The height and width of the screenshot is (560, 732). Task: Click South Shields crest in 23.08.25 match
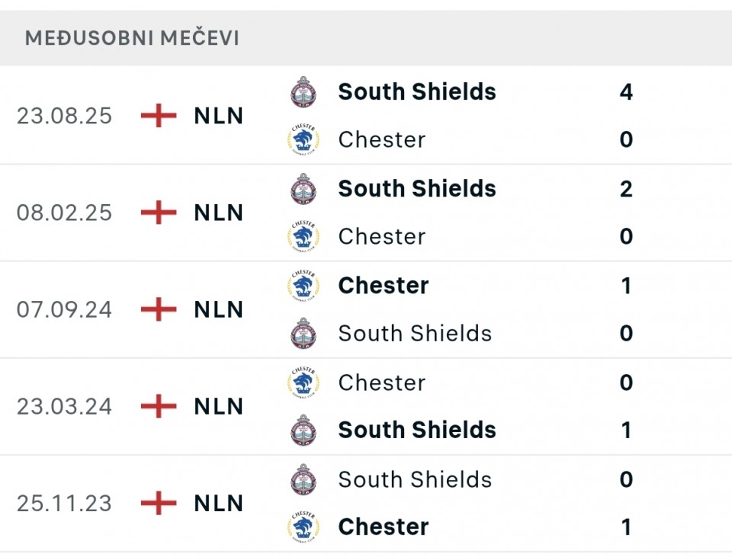pyautogui.click(x=303, y=92)
